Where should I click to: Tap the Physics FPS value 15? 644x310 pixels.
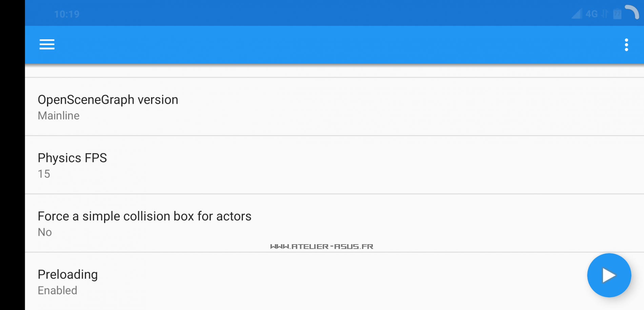click(x=44, y=174)
